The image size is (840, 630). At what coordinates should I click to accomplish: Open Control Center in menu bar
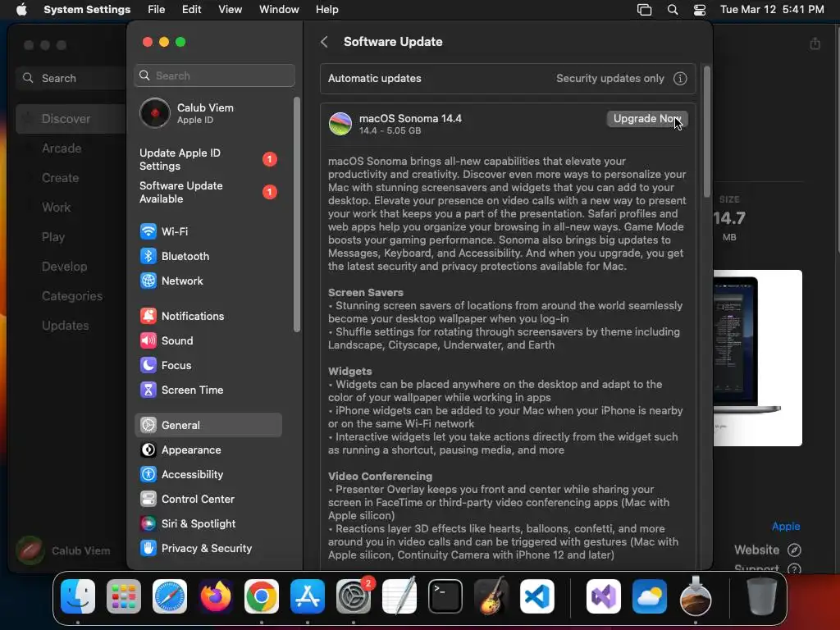[699, 10]
